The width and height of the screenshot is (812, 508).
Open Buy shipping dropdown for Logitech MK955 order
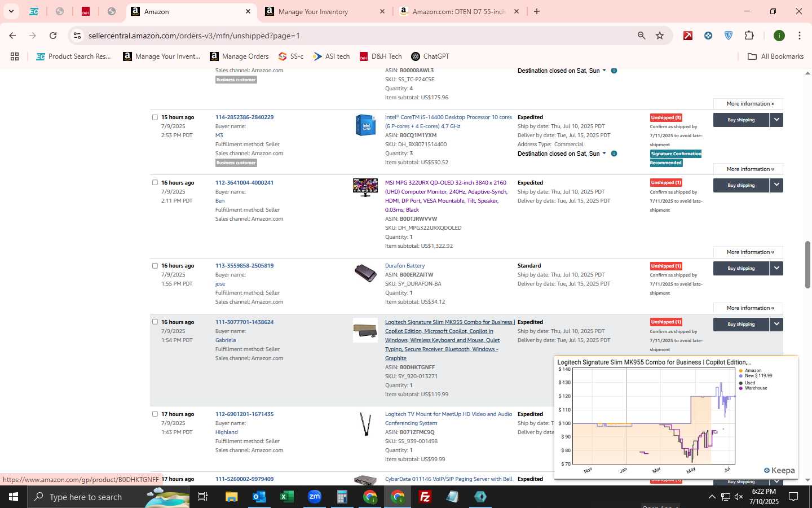point(776,324)
